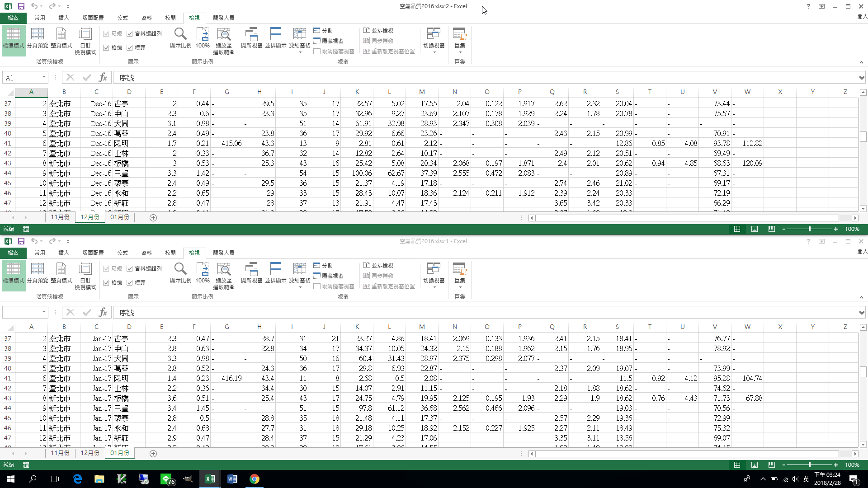Select the 11月份 sheet tab
This screenshot has height=488, width=868.
pyautogui.click(x=60, y=217)
